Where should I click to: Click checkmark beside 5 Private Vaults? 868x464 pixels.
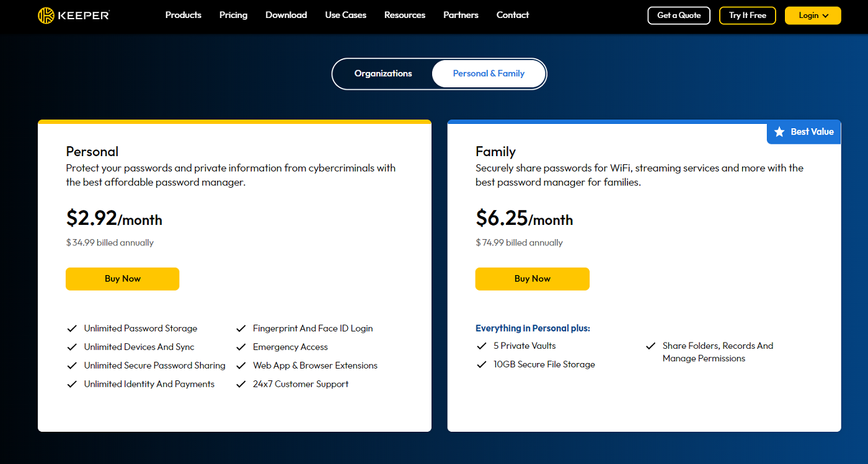point(481,346)
